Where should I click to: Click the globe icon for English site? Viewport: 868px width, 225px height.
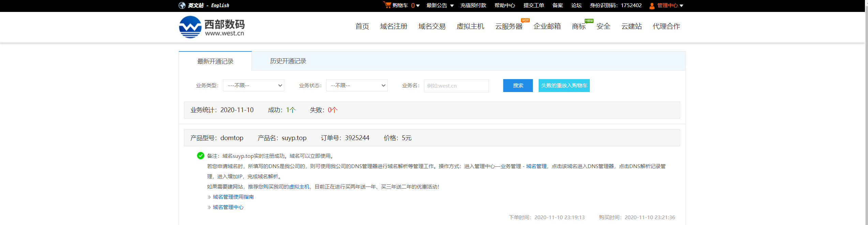point(182,5)
